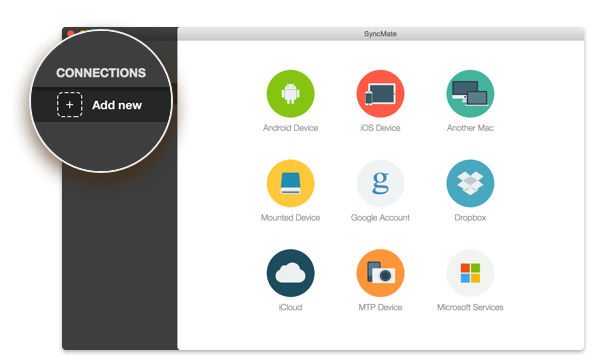Click the 'MTP Device' text label
Image resolution: width=600 pixels, height=360 pixels.
coord(380,307)
